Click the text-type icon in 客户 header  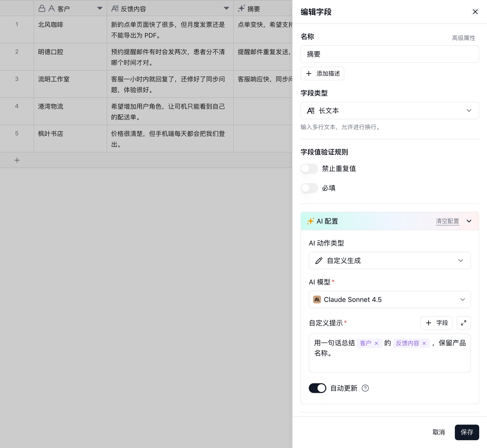coord(52,9)
